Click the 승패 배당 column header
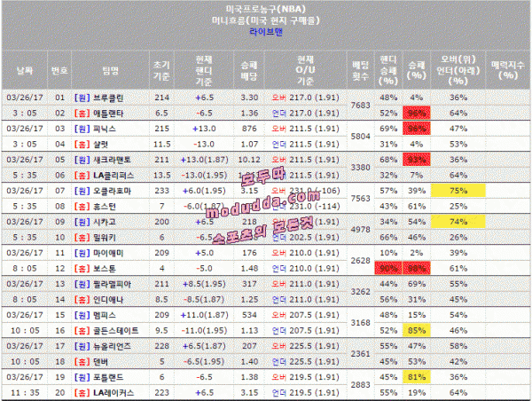Image resolution: width=532 pixels, height=401 pixels. pyautogui.click(x=248, y=71)
